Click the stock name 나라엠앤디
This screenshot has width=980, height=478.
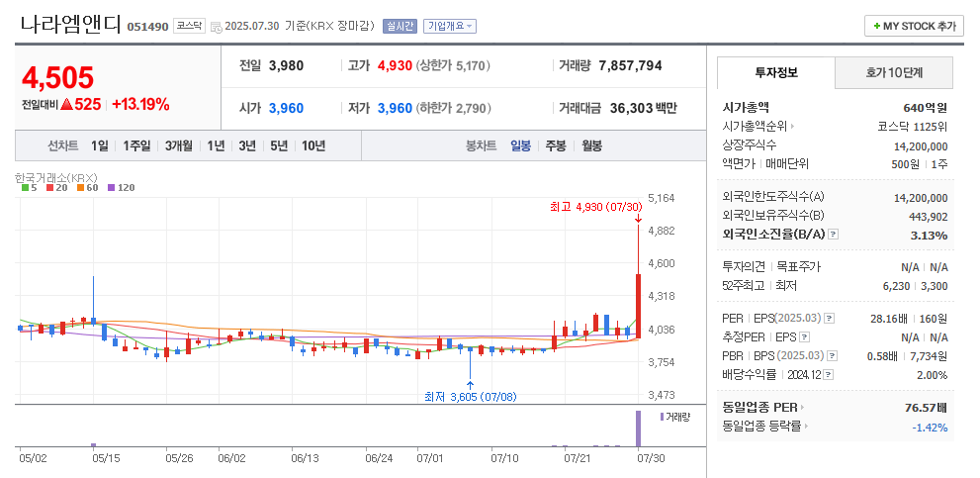pyautogui.click(x=72, y=25)
